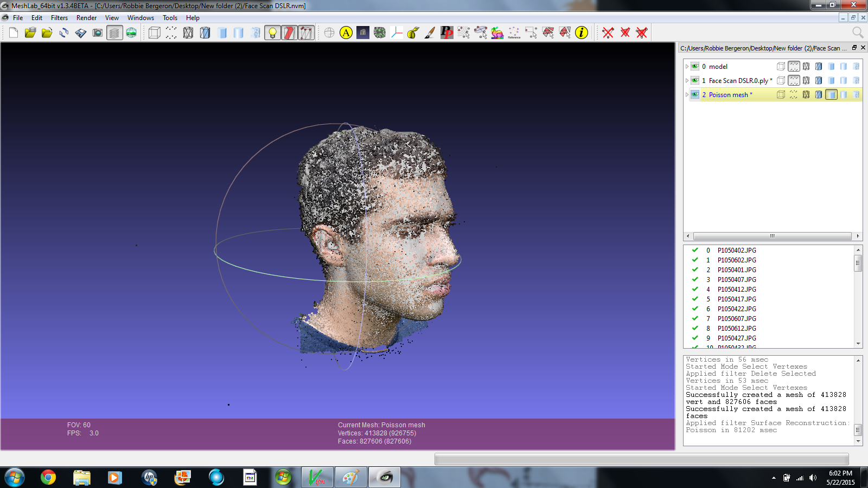868x488 pixels.
Task: Toggle the layer dialog stack icon
Action: click(114, 33)
